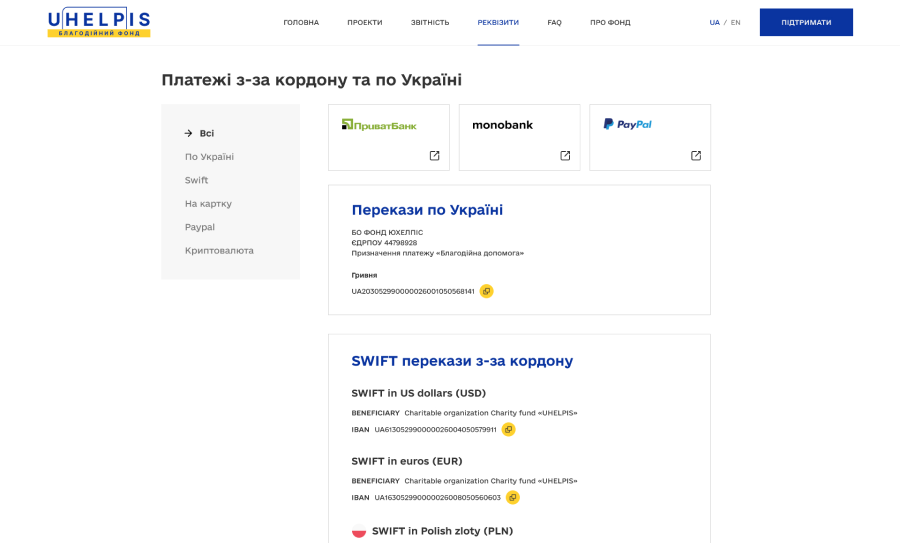This screenshot has height=543, width=900.
Task: Open the Проекти menu item
Action: click(364, 22)
